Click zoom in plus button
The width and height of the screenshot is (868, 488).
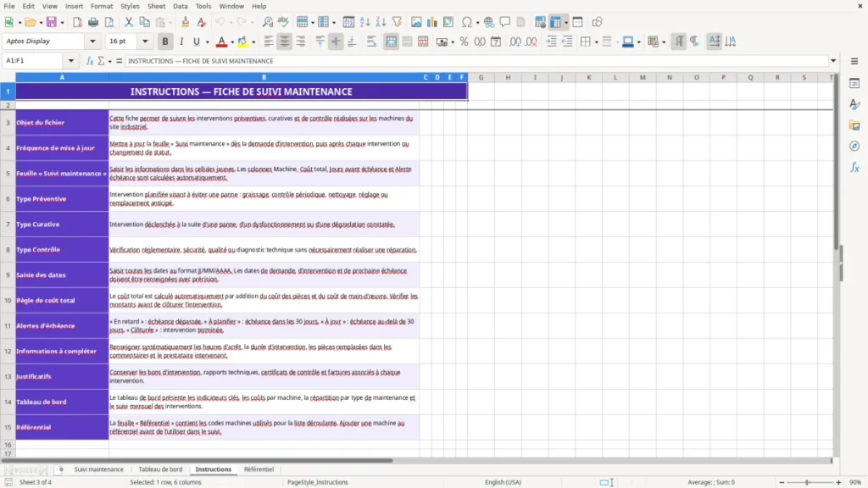tap(838, 482)
